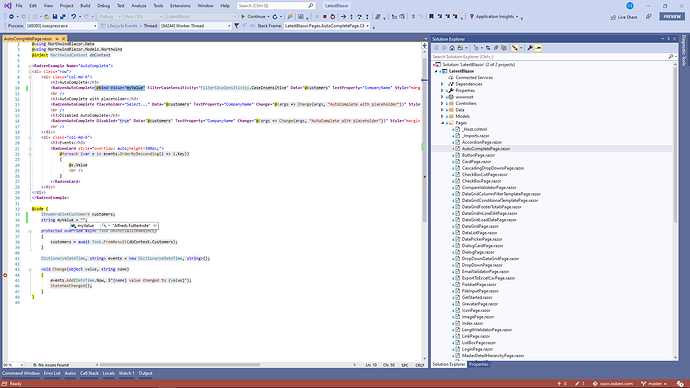This screenshot has width=690, height=388.
Task: Stop debugging with the red square icon
Action: click(325, 16)
